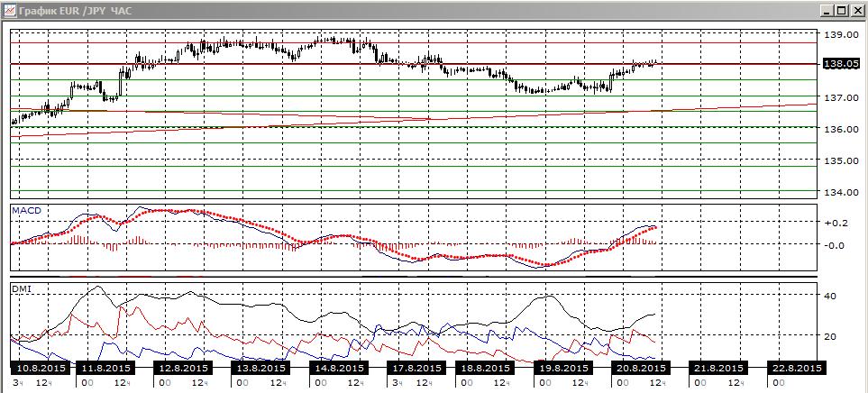Screen dimensions: 868x393
Task: Select the 22.8.2015 date marker
Action: point(796,368)
